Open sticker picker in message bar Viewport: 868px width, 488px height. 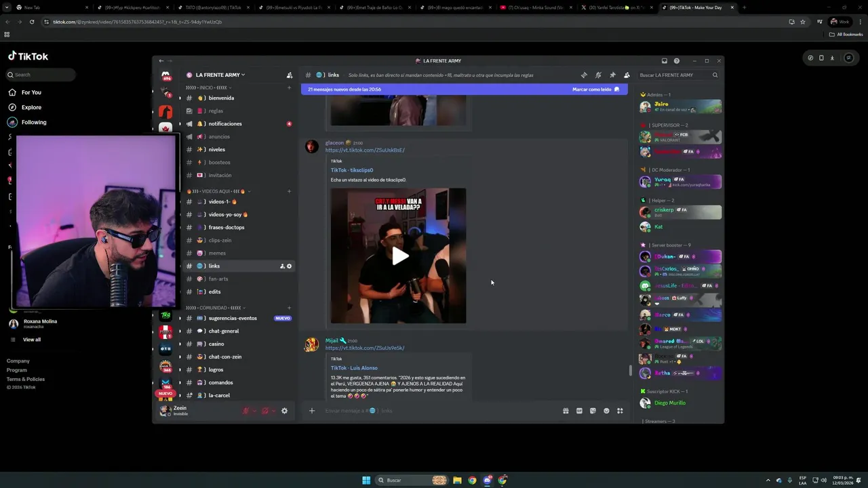(x=593, y=411)
